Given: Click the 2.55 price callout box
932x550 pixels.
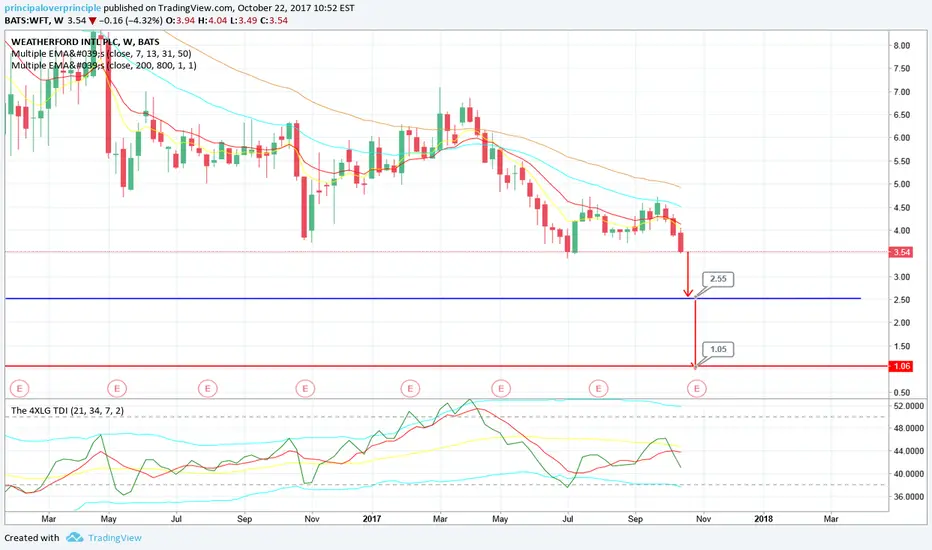Looking at the screenshot, I should [718, 279].
